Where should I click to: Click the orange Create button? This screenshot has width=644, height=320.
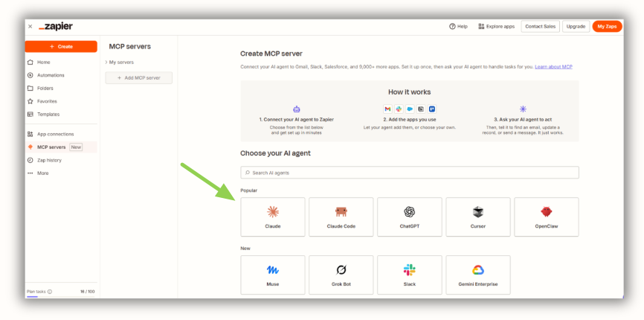pyautogui.click(x=61, y=46)
